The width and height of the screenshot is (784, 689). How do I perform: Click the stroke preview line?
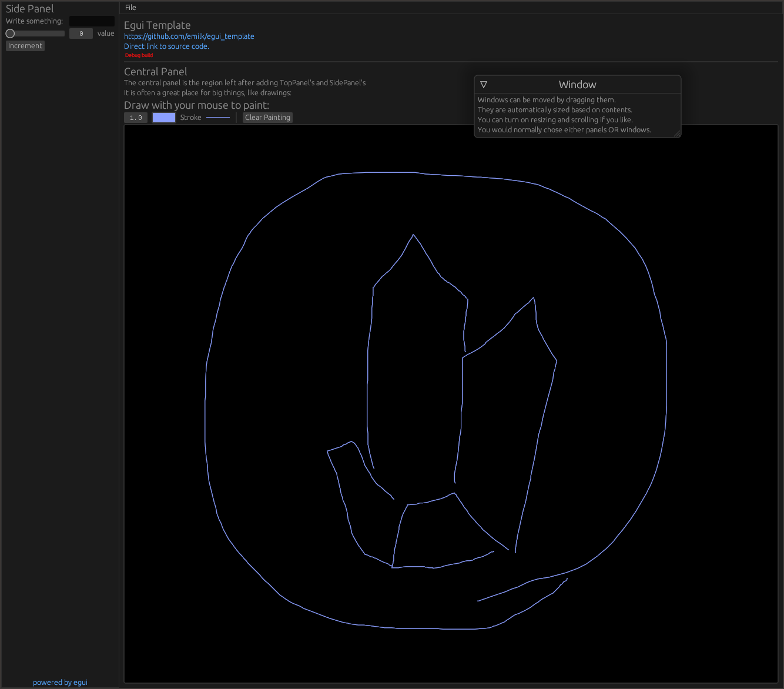point(218,118)
